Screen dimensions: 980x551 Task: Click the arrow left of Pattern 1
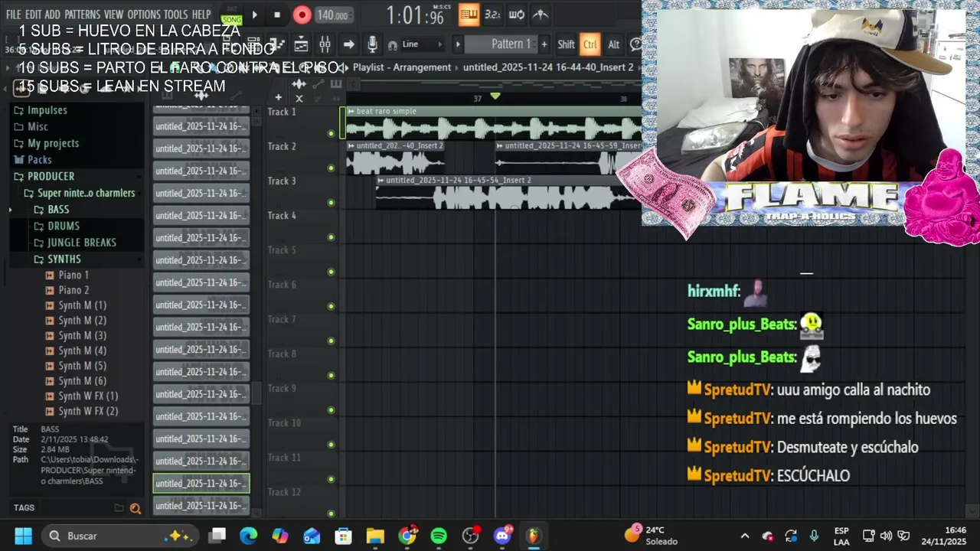click(458, 44)
